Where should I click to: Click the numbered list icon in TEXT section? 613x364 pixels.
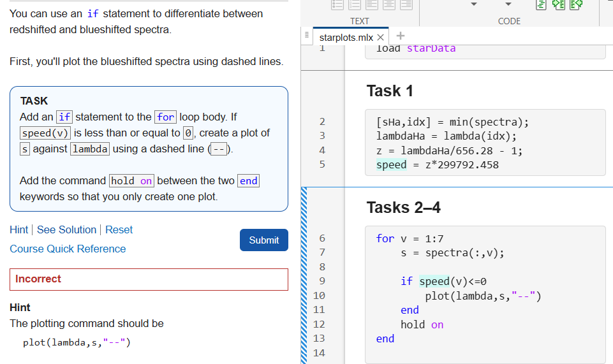(355, 4)
